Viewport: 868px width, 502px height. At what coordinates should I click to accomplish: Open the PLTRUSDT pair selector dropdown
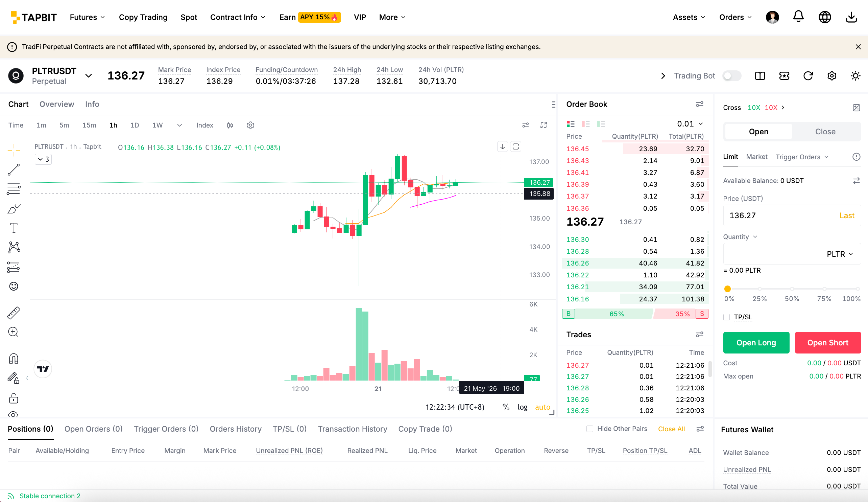(x=89, y=76)
